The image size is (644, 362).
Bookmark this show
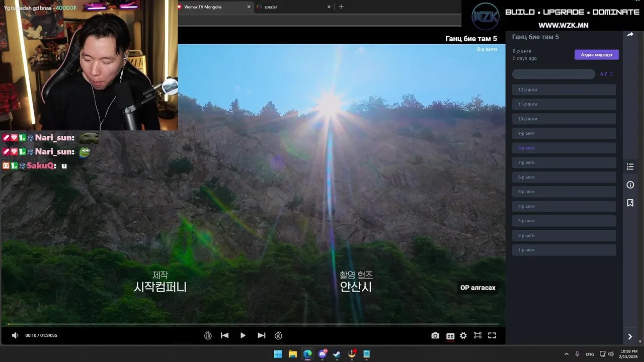coord(630,203)
